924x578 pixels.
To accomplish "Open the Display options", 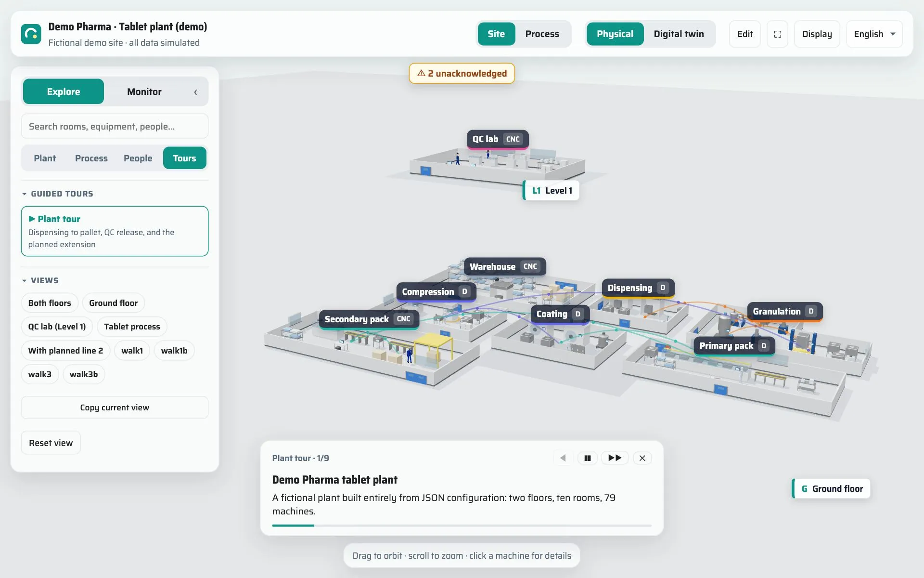I will pos(817,34).
